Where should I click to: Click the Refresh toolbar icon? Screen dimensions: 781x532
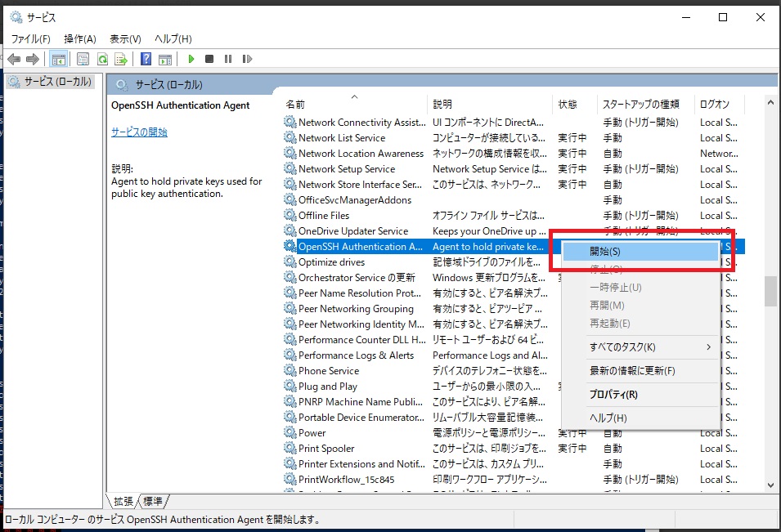click(x=102, y=59)
